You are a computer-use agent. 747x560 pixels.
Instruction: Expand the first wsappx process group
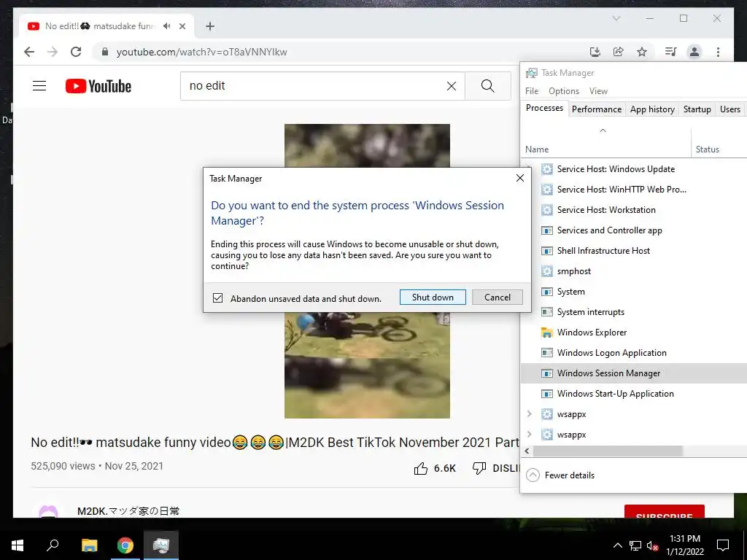530,414
